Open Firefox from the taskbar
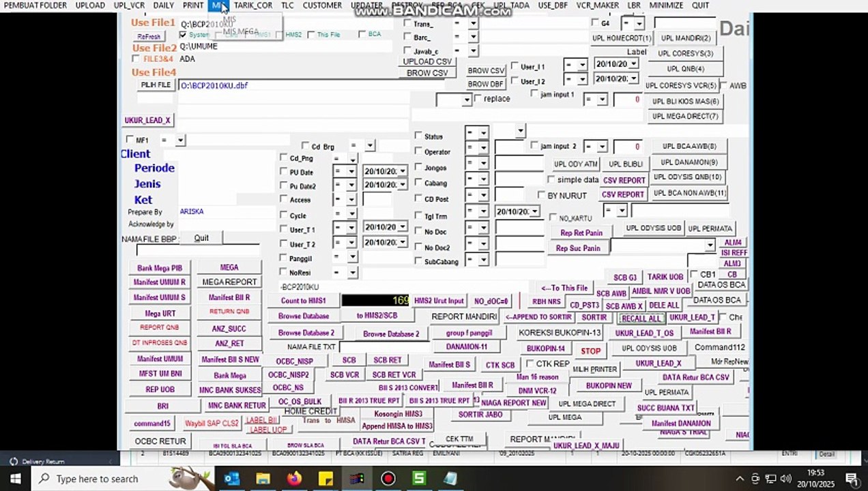This screenshot has width=868, height=491. (x=294, y=479)
